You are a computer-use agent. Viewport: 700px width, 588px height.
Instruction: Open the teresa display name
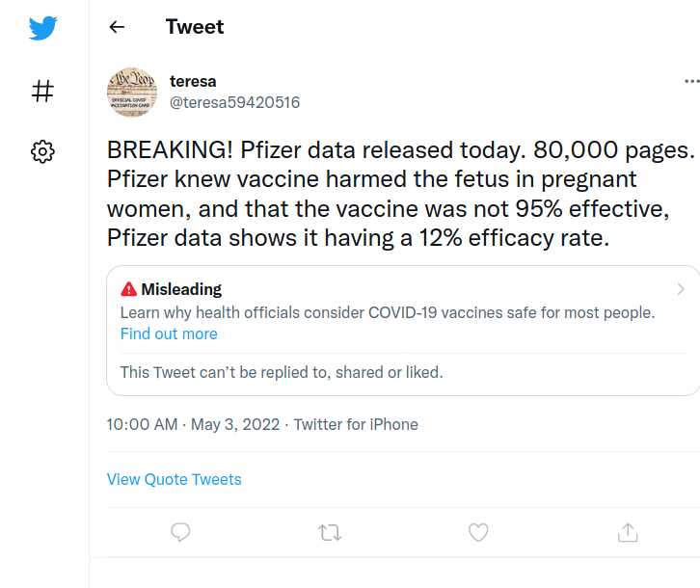193,81
